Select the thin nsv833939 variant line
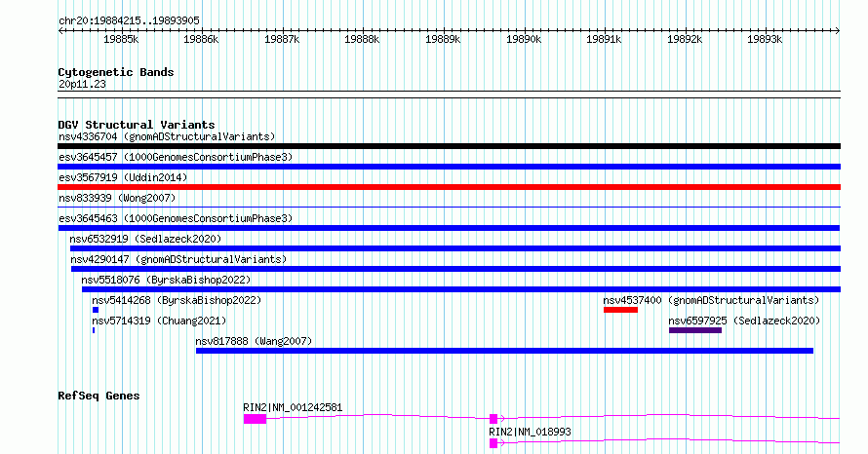Viewport: 868px width, 454px height. [449, 208]
